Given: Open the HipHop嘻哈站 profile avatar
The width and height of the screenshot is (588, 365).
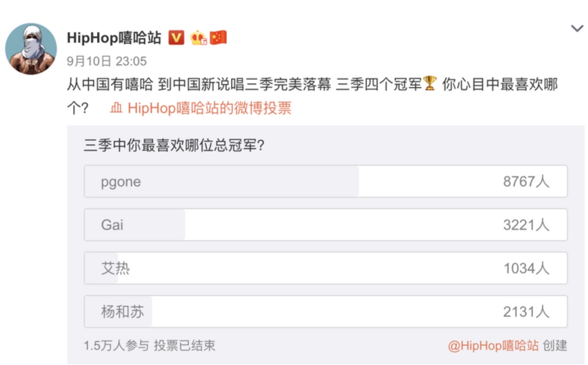Looking at the screenshot, I should click(31, 49).
